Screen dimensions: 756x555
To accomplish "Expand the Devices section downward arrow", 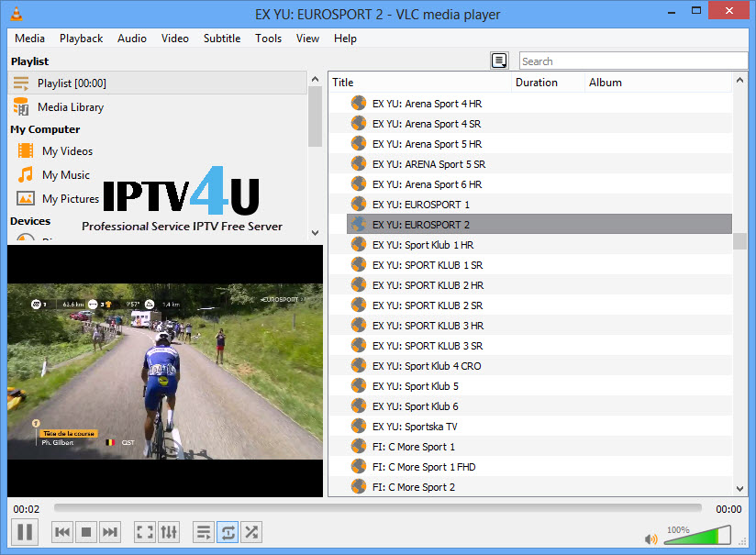I will pos(315,232).
